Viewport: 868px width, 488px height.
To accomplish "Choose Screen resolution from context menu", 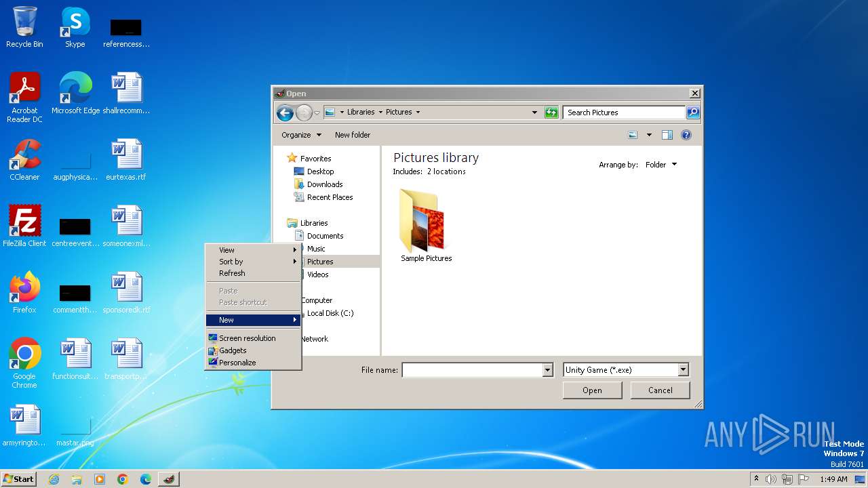I will (x=253, y=338).
